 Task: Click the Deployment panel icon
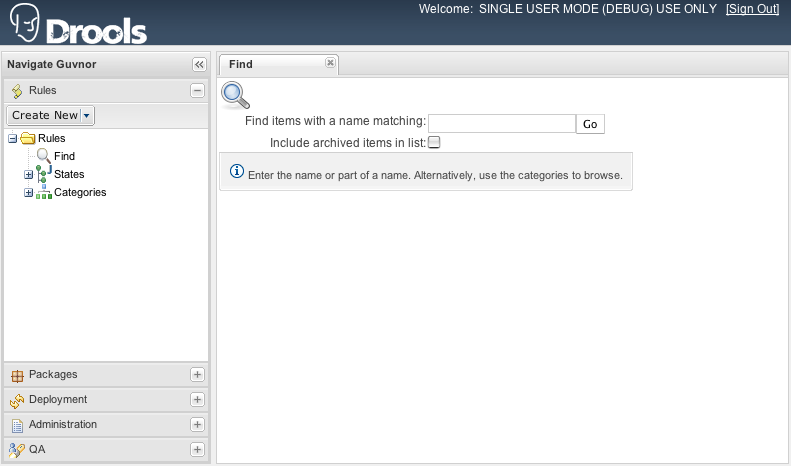[17, 400]
